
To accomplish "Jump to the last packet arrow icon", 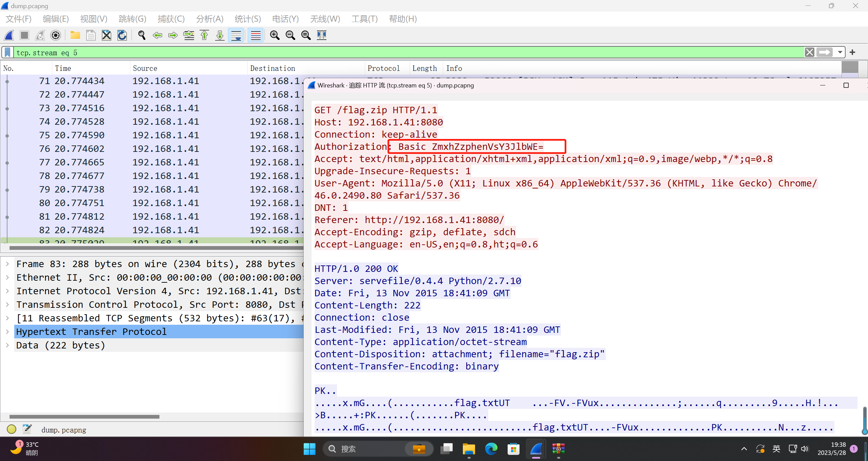I will tap(220, 35).
